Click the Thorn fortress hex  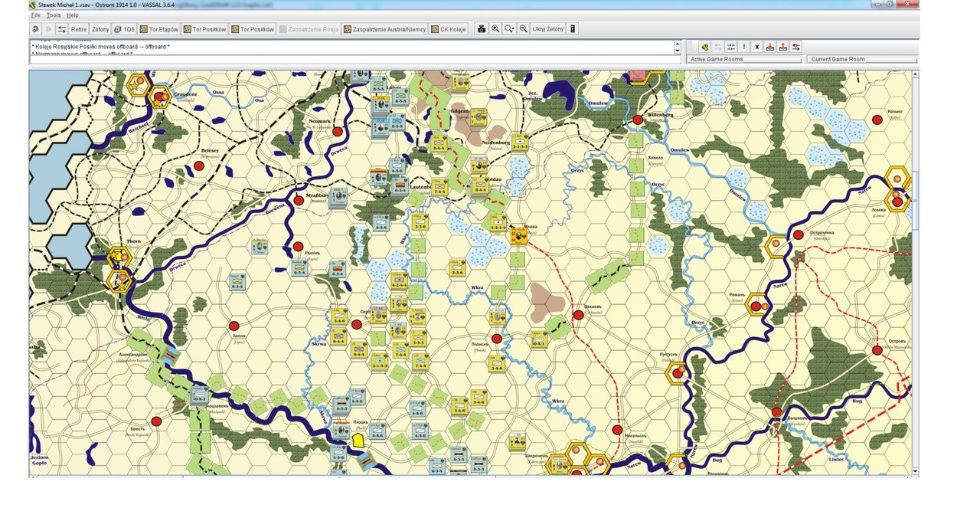click(x=119, y=259)
